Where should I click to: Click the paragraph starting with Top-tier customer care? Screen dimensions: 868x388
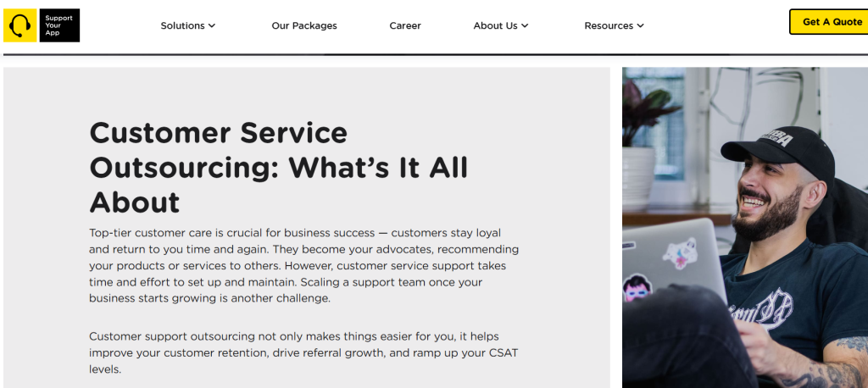[303, 265]
